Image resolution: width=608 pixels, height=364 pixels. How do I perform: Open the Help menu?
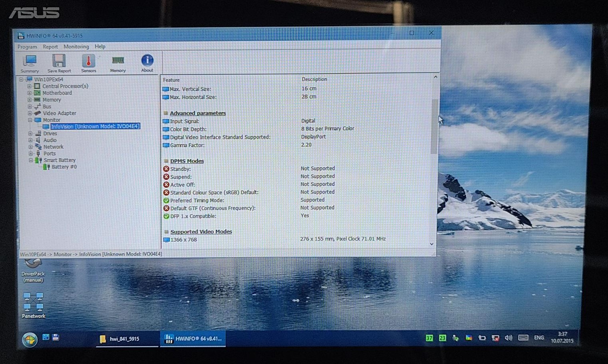click(x=100, y=47)
